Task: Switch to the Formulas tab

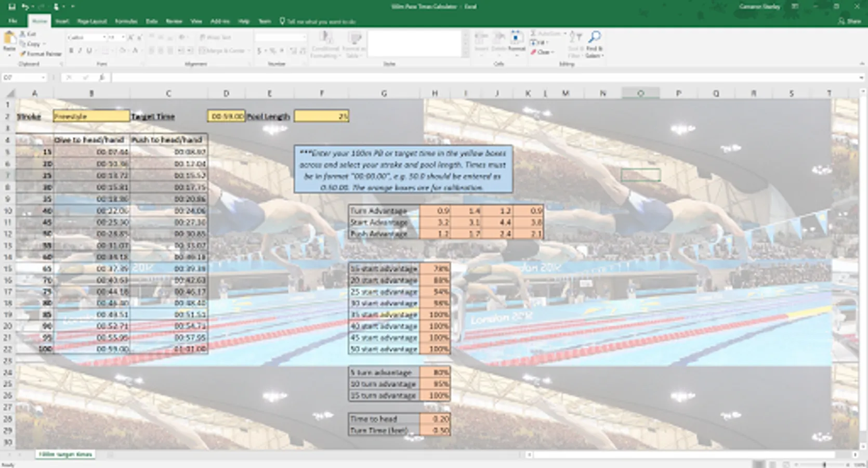Action: [126, 21]
